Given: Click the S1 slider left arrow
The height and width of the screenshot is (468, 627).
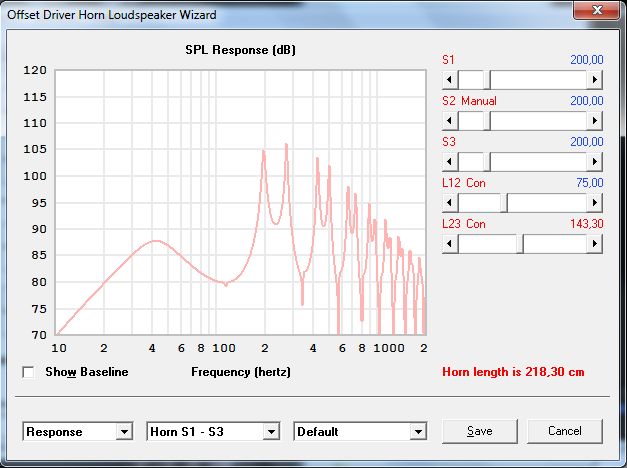Looking at the screenshot, I should point(450,80).
